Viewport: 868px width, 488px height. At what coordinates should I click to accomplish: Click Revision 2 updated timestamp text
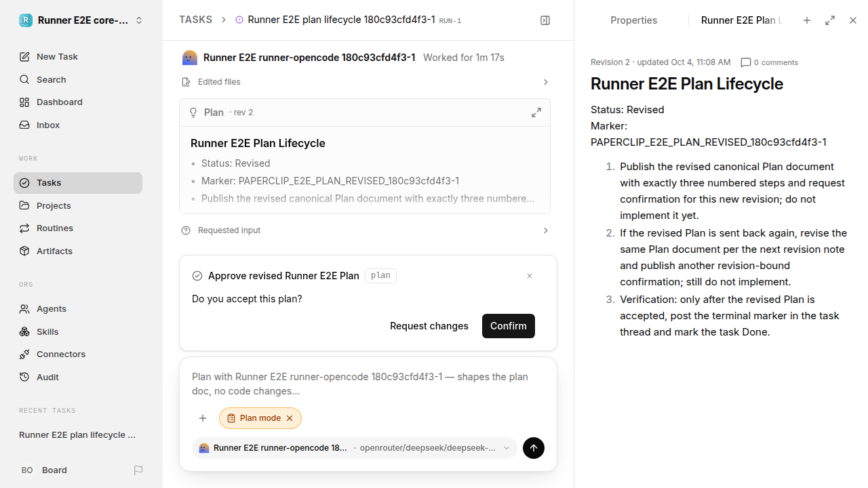coord(660,62)
